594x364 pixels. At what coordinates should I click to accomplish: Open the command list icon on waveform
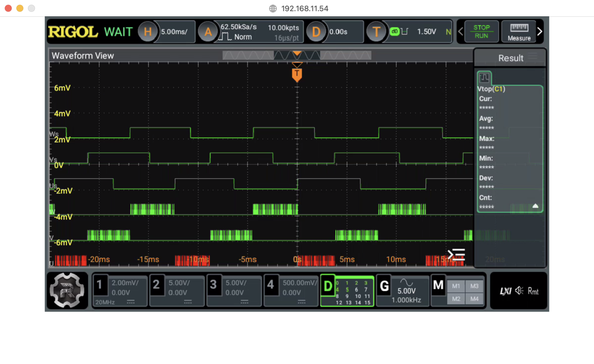457,254
